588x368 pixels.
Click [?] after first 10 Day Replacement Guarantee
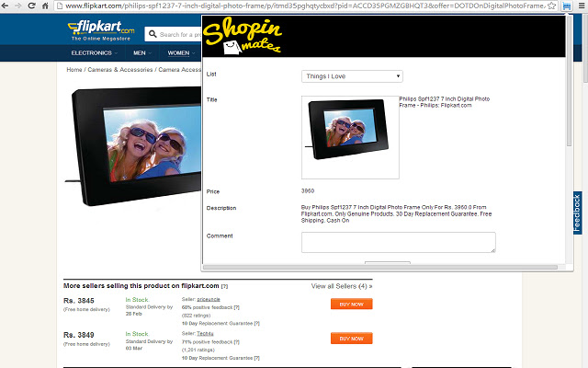coord(257,323)
